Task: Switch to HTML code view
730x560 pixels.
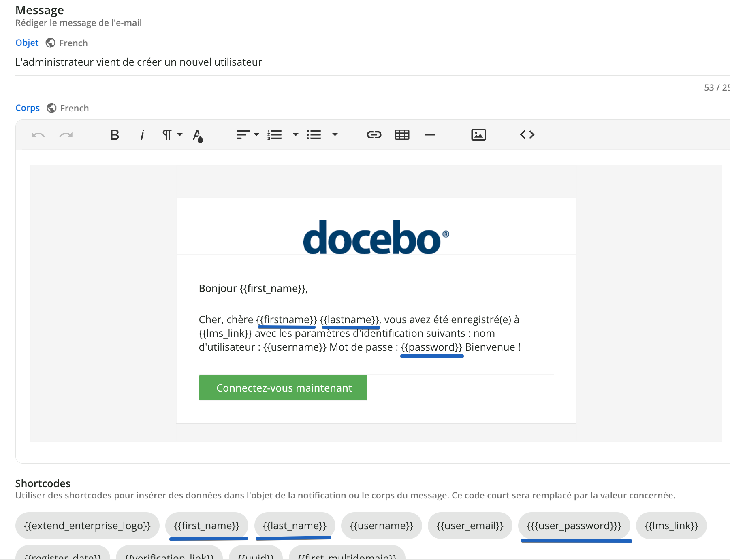Action: (x=527, y=135)
